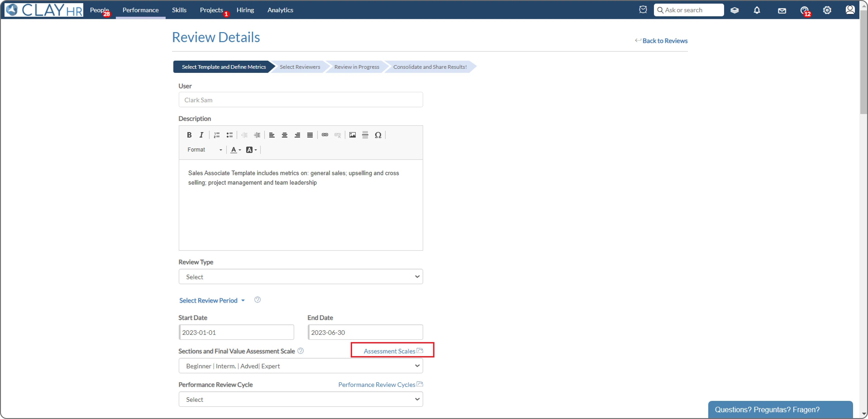The height and width of the screenshot is (419, 868).
Task: Insert a hyperlink via link icon
Action: pyautogui.click(x=325, y=135)
